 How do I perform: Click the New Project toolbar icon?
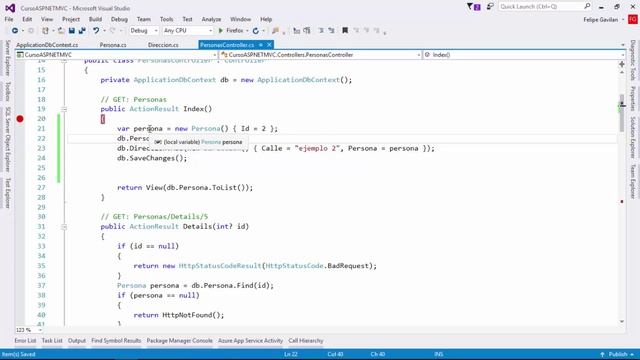coord(45,31)
